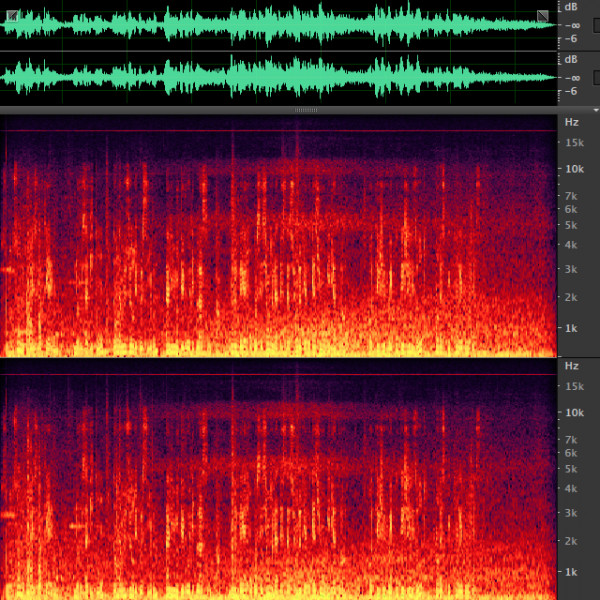This screenshot has width=600, height=600.
Task: Click the 10k mark on lower frequency ruler
Action: click(x=573, y=412)
